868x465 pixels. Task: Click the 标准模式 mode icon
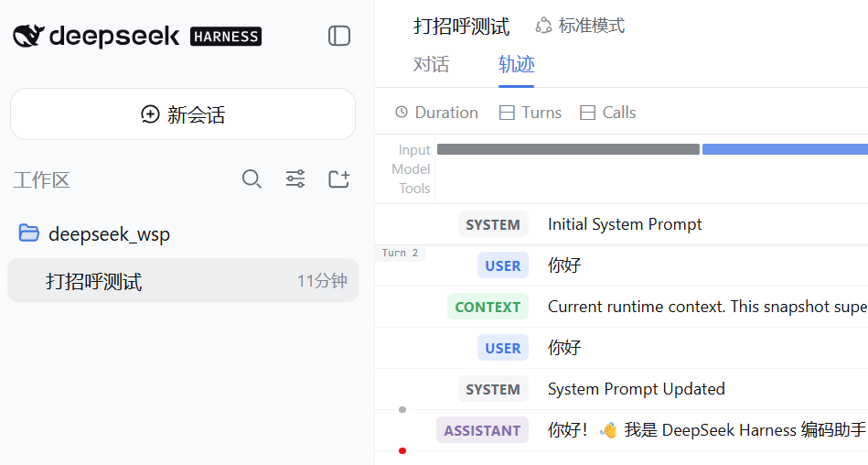[x=543, y=26]
